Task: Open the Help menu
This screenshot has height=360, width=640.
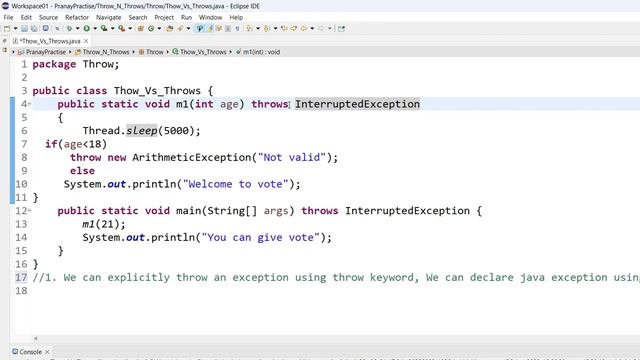Action: coord(236,18)
